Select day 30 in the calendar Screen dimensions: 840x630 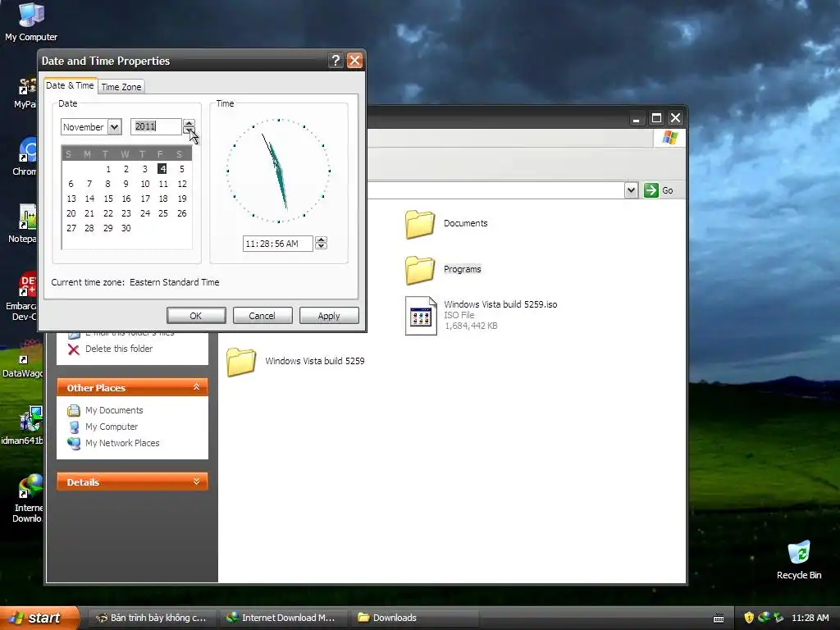pos(126,228)
